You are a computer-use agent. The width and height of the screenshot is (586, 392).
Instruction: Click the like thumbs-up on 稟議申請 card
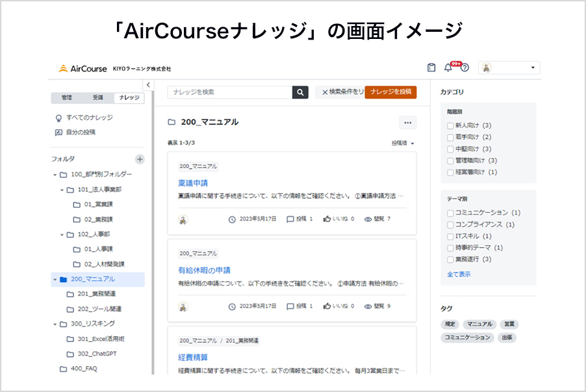pyautogui.click(x=327, y=219)
